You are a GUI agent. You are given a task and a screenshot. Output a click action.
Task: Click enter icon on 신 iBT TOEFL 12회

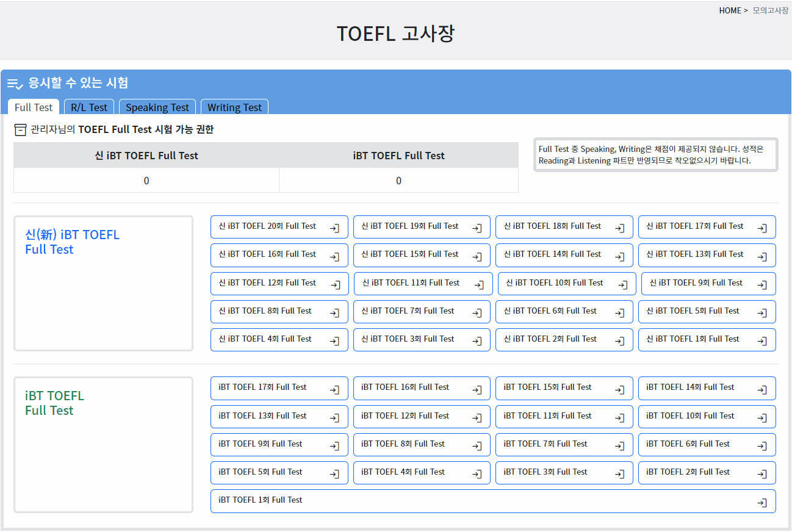334,285
